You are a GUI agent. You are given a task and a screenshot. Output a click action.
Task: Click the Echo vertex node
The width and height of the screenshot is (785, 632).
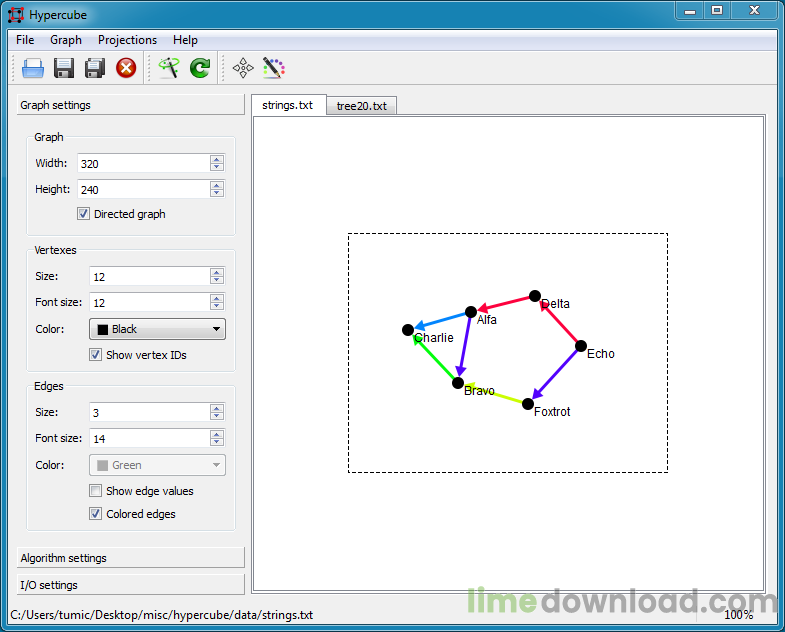coord(581,346)
